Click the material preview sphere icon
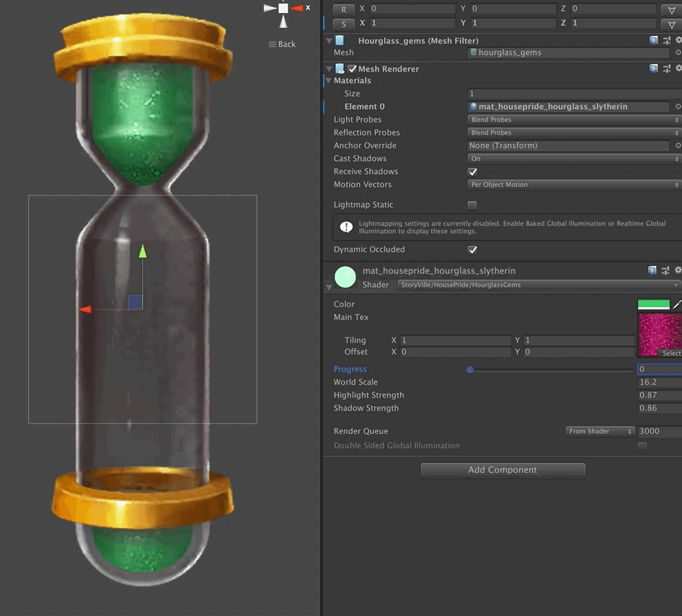 345,277
